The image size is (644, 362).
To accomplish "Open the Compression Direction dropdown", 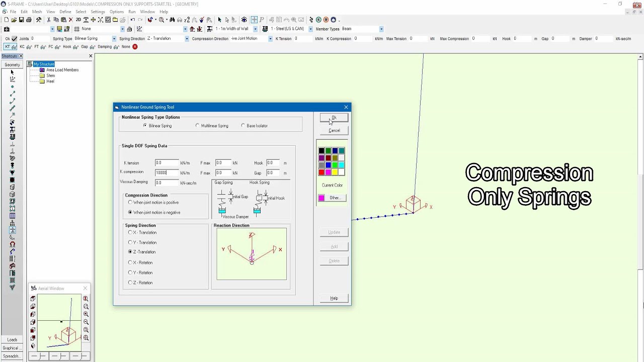I will (271, 39).
